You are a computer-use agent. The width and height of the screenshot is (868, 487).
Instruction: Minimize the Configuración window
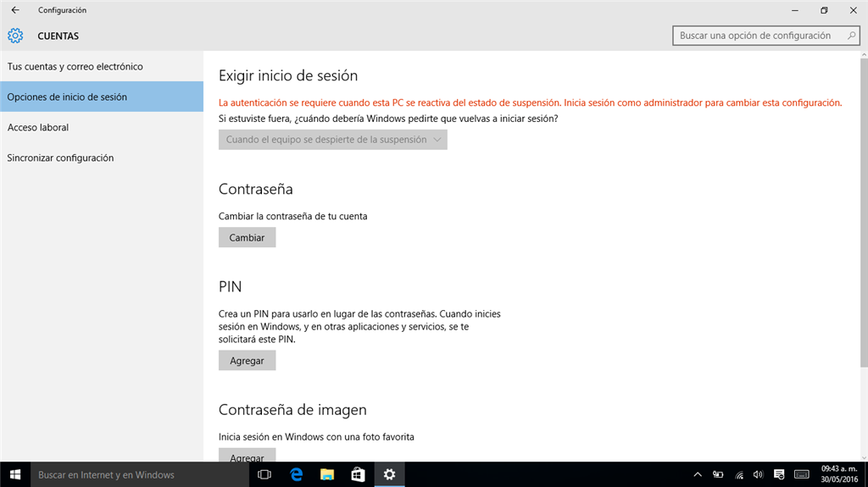[x=795, y=10]
